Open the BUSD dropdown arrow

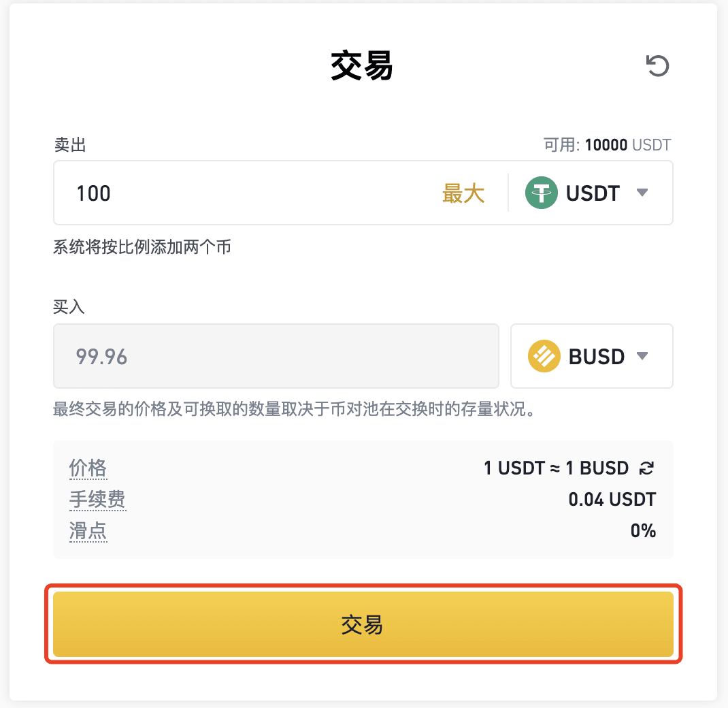click(642, 356)
